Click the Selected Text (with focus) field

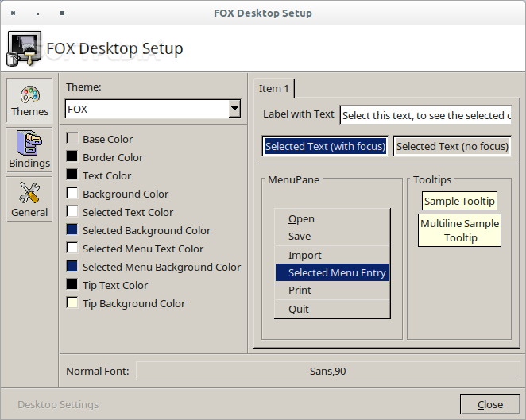325,146
